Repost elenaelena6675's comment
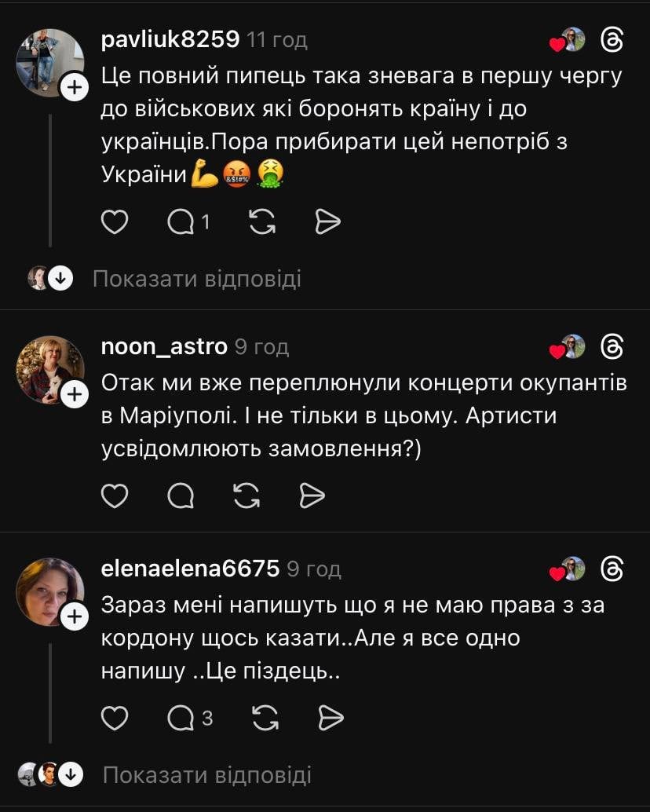 pyautogui.click(x=266, y=717)
